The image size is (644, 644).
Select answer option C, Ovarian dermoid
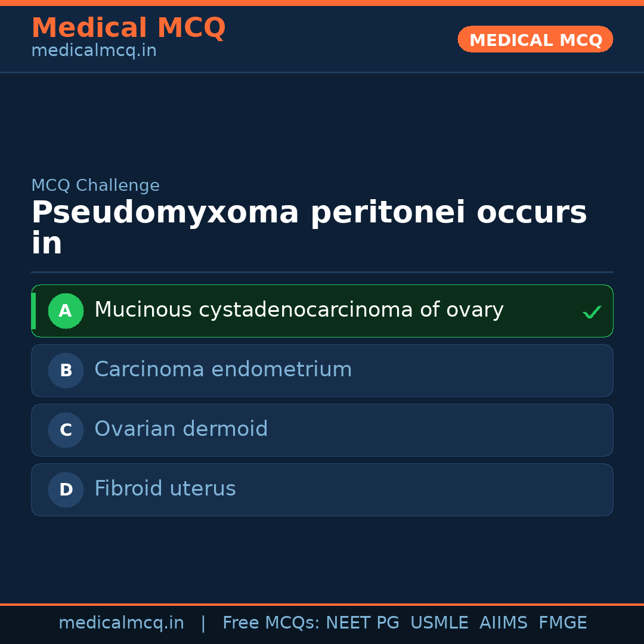click(x=322, y=430)
